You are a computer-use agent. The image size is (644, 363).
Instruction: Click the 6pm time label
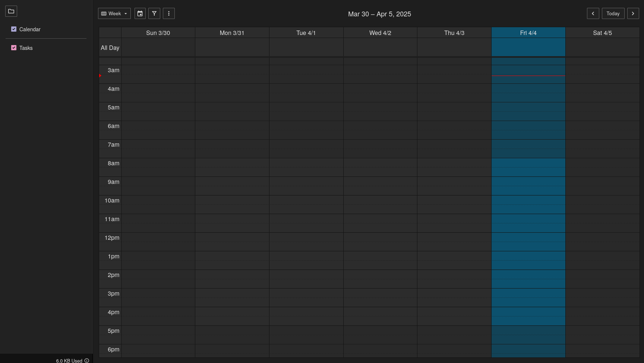(113, 350)
